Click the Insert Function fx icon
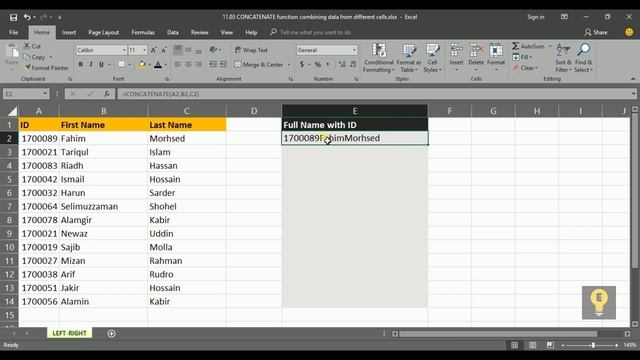This screenshot has height=360, width=640. coord(107,94)
